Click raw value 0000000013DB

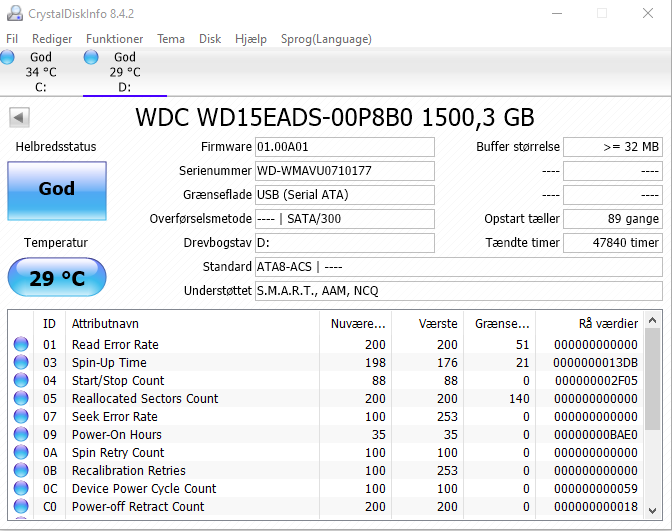point(595,363)
